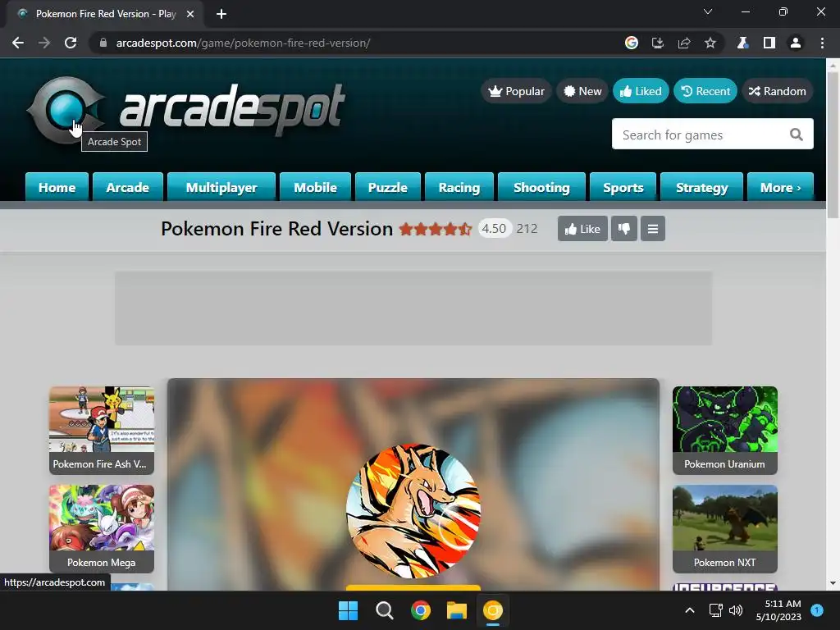The width and height of the screenshot is (840, 630).
Task: Open the volume control in system tray
Action: tap(736, 610)
